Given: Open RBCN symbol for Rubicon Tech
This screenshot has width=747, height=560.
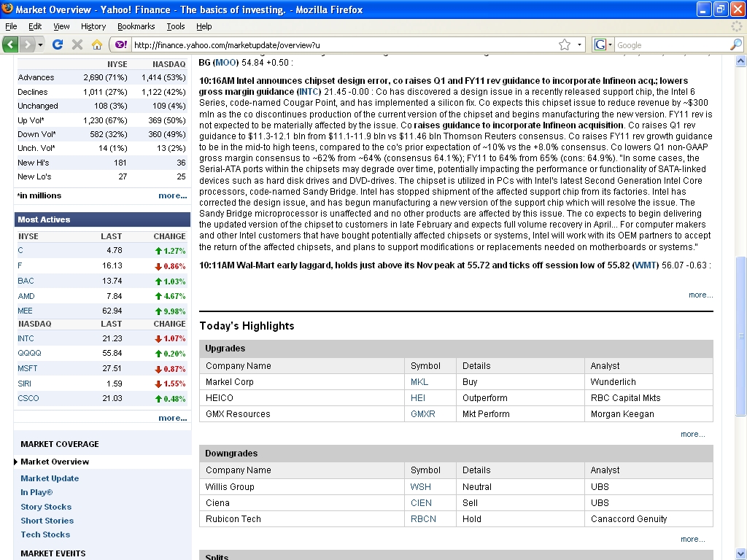Looking at the screenshot, I should pyautogui.click(x=424, y=518).
